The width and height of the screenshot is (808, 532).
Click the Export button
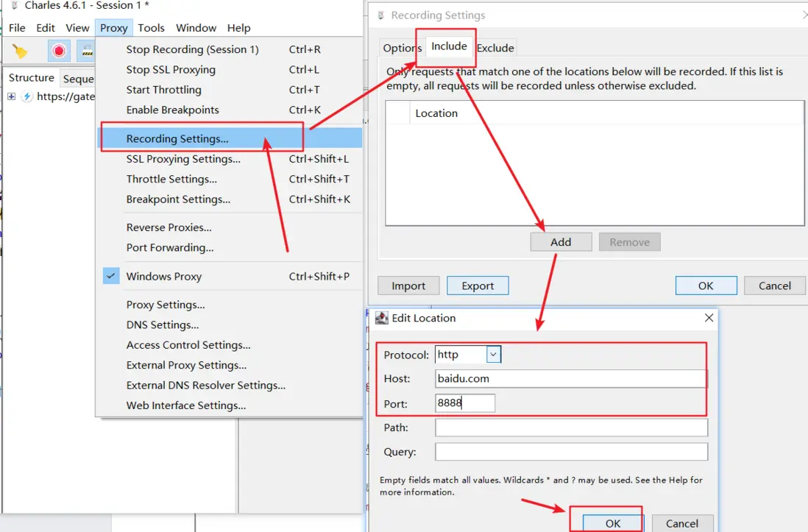pyautogui.click(x=478, y=285)
